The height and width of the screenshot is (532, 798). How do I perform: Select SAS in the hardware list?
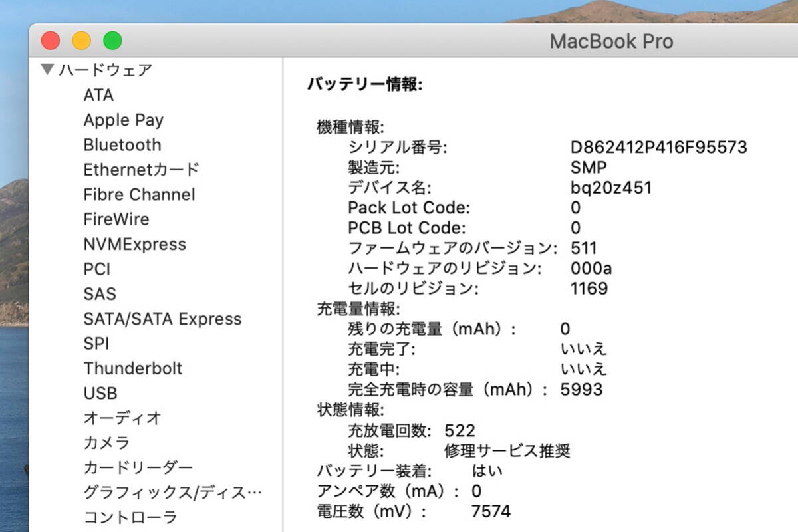pyautogui.click(x=100, y=294)
